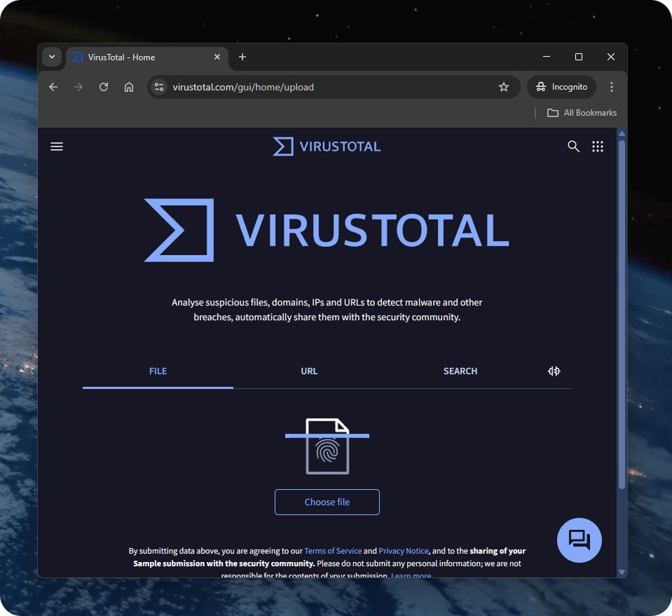Select the VirusTotal - Home browser tab
The width and height of the screenshot is (672, 616).
pos(147,57)
